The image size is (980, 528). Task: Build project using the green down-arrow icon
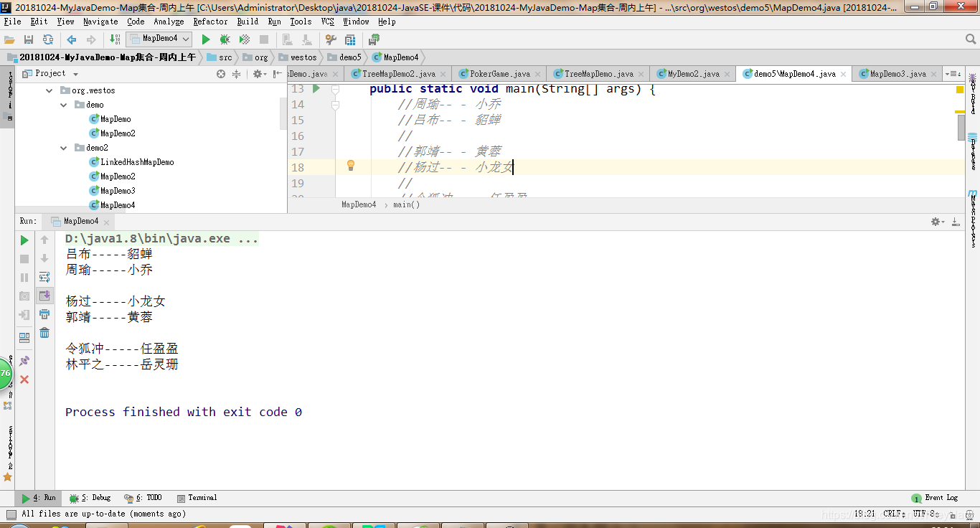point(116,39)
